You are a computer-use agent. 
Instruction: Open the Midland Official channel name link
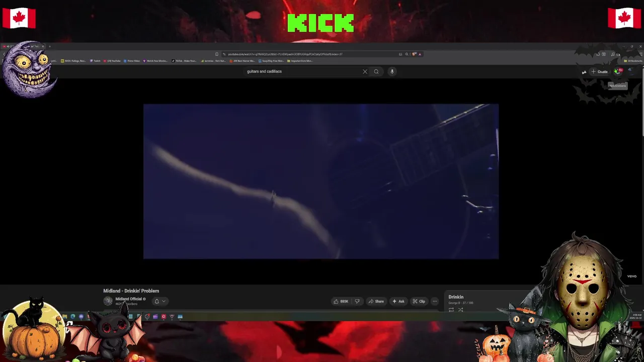129,299
